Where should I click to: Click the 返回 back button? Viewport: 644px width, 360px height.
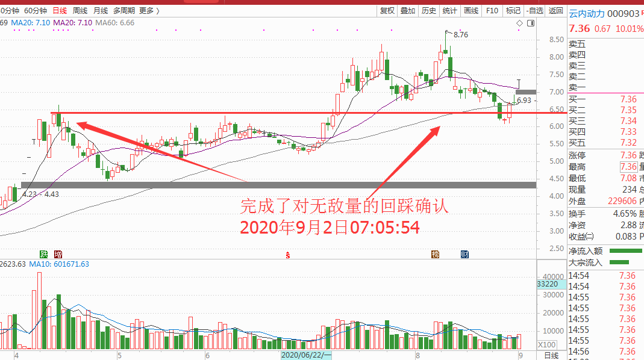pos(555,11)
